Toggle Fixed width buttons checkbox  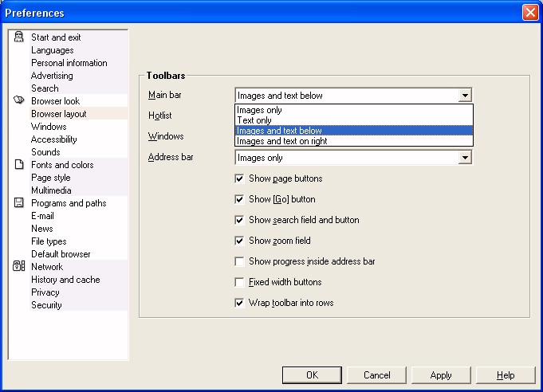[x=239, y=282]
